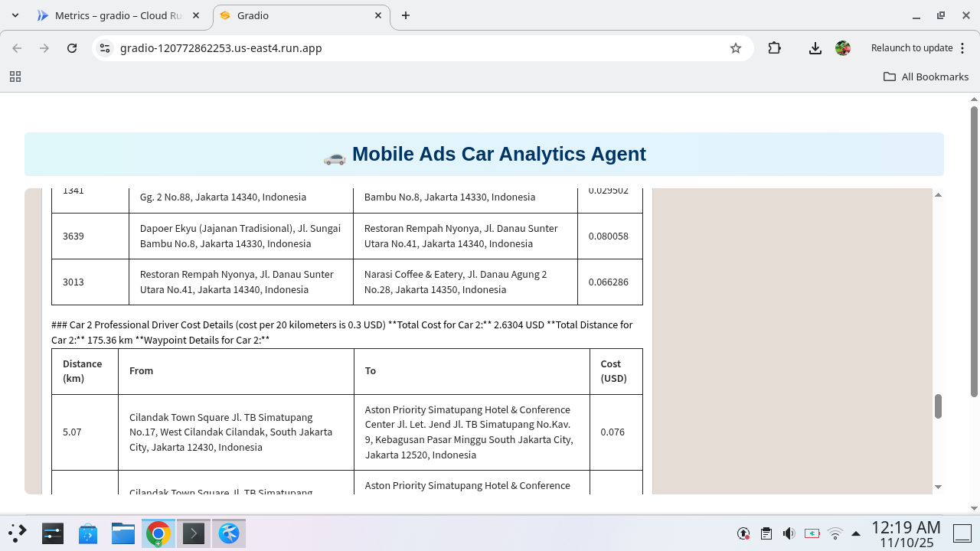
Task: Click the Narasi Coffee & Eatery To cell
Action: click(465, 282)
